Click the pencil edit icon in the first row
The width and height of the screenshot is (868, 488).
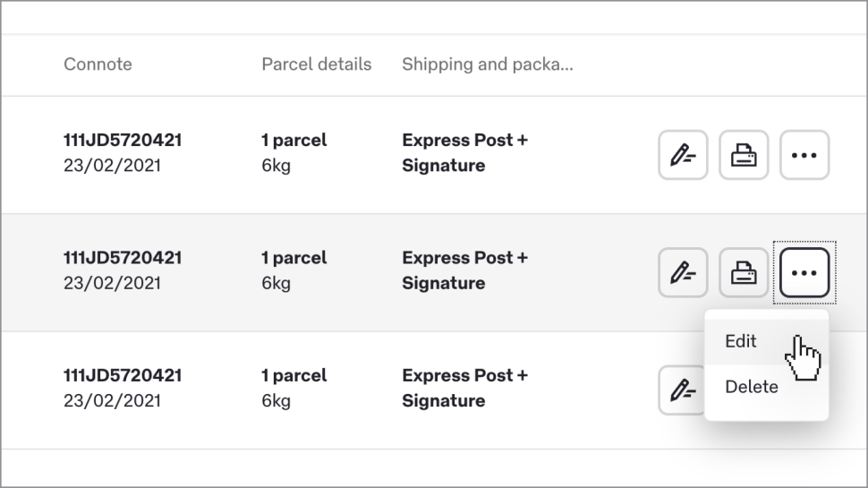point(683,156)
